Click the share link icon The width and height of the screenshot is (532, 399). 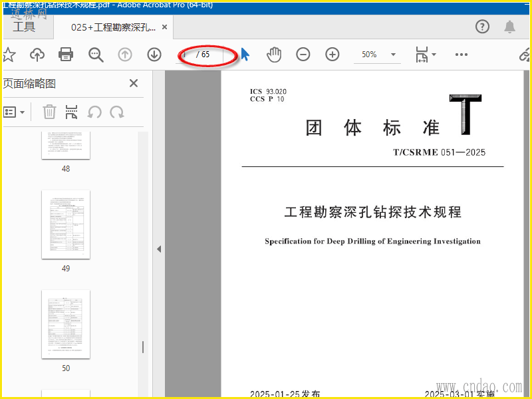tap(525, 55)
